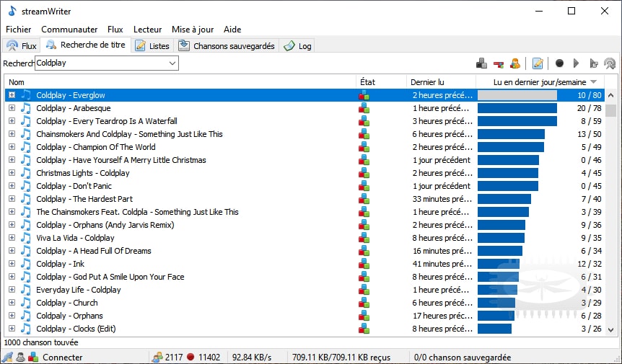Open the search term dropdown arrow
The width and height of the screenshot is (622, 364).
pyautogui.click(x=172, y=63)
